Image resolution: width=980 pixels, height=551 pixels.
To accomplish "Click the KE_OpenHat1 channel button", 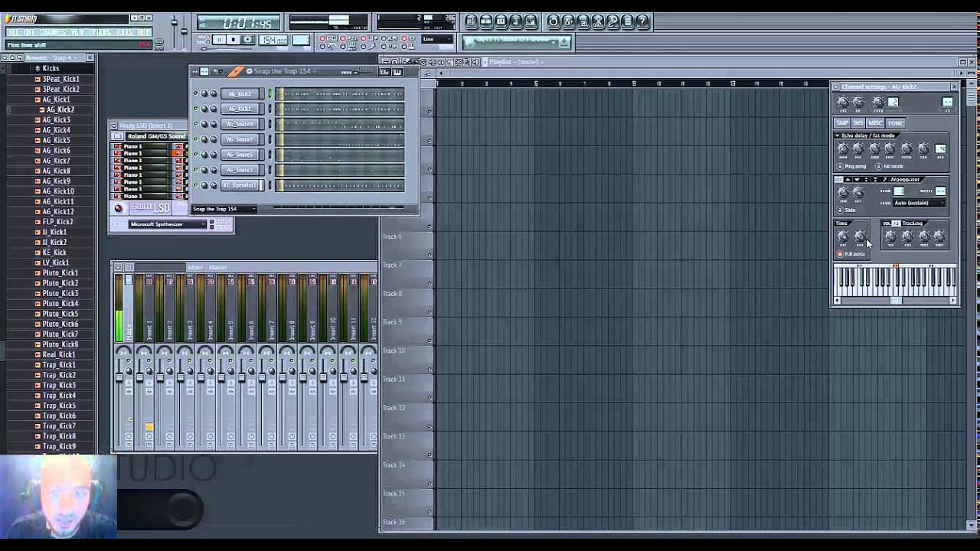I will [x=241, y=185].
